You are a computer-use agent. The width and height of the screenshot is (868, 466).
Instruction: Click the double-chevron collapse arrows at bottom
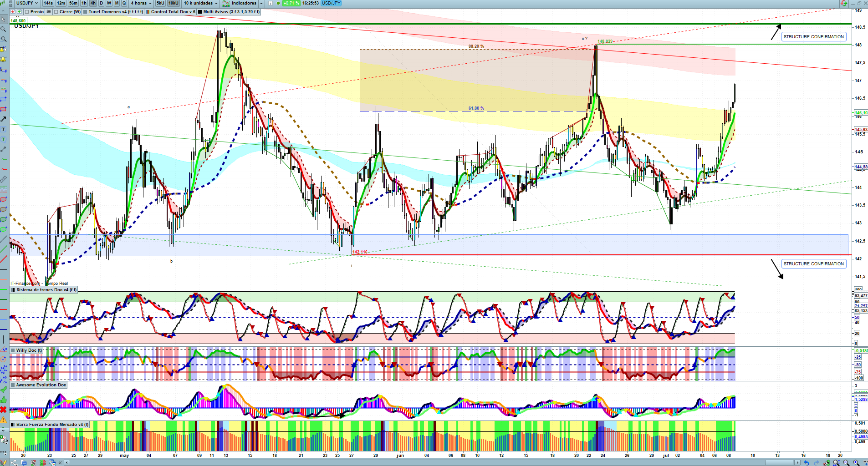coord(60,463)
